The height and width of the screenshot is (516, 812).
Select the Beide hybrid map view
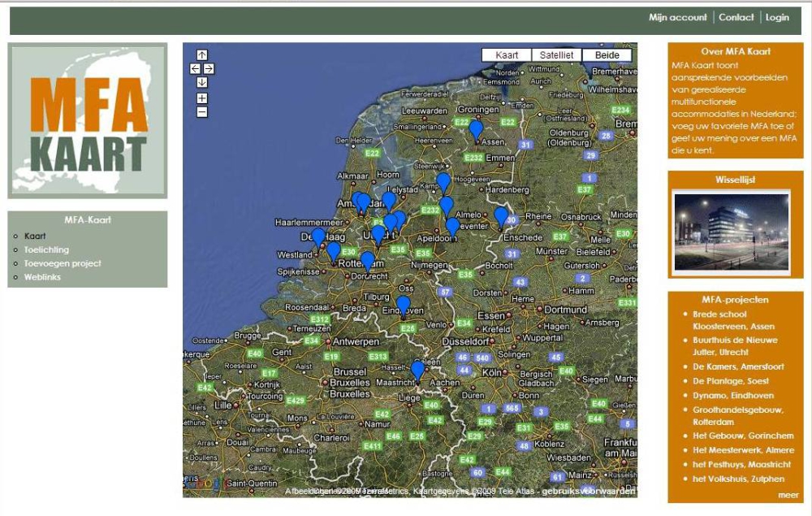tap(607, 55)
